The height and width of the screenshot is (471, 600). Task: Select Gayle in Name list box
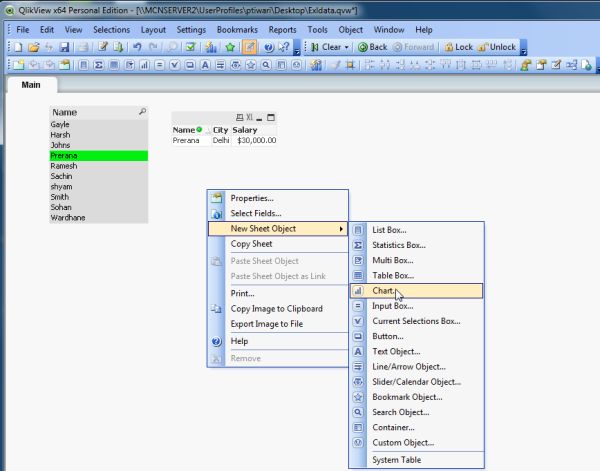(x=99, y=124)
